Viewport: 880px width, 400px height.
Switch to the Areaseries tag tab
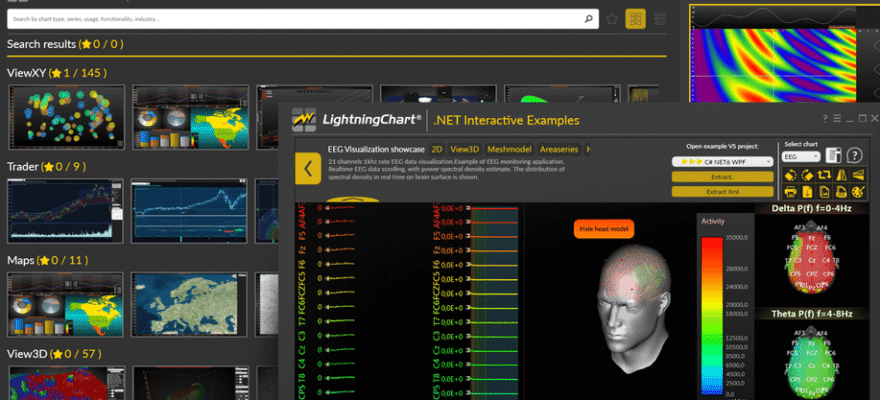pos(559,149)
